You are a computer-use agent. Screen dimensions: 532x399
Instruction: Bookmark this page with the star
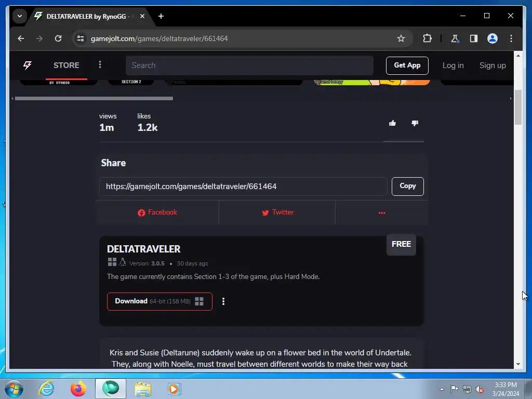click(401, 38)
